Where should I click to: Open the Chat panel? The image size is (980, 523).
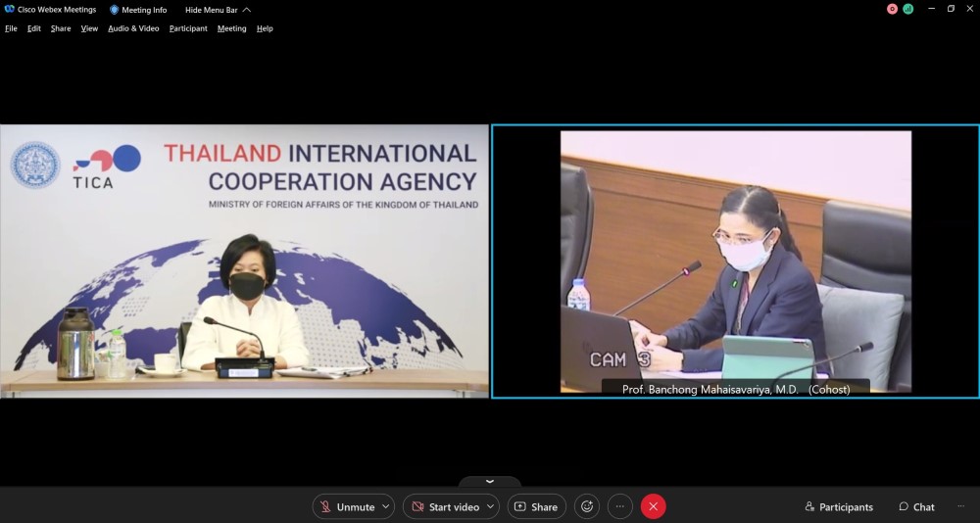916,506
